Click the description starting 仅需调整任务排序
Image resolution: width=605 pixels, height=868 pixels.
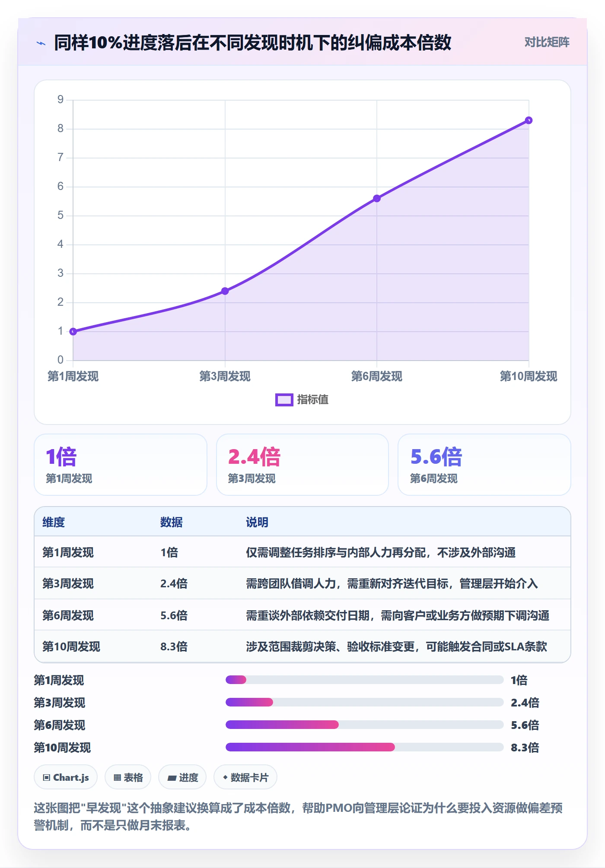(381, 552)
